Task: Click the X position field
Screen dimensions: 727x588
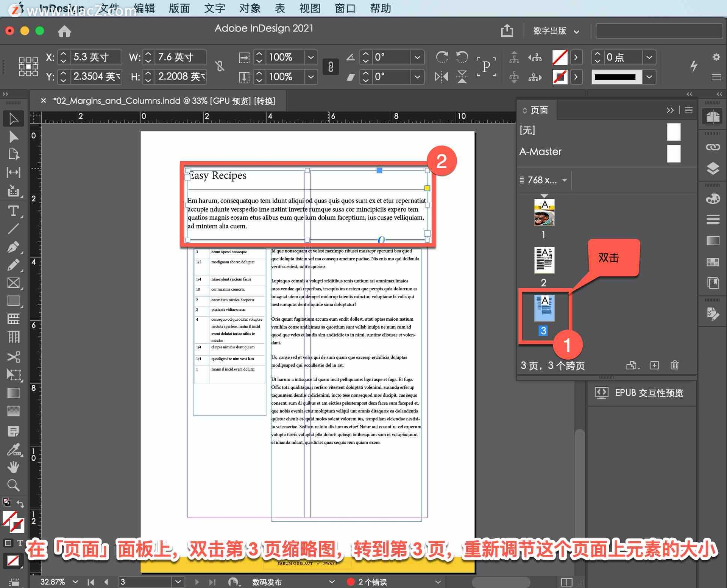Action: pyautogui.click(x=95, y=57)
